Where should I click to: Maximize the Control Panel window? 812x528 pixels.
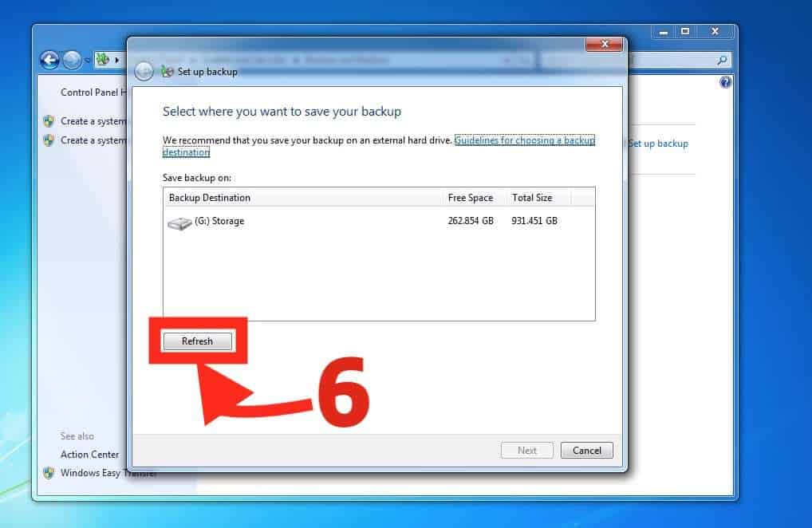click(685, 32)
